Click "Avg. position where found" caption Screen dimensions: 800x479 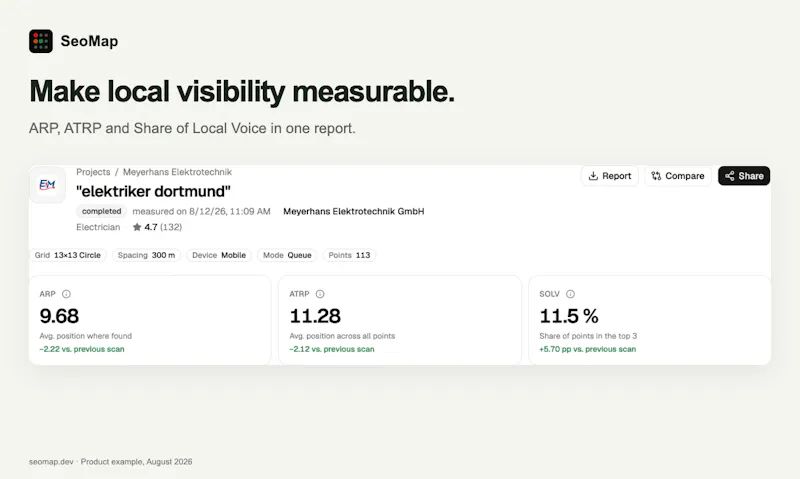pos(86,336)
